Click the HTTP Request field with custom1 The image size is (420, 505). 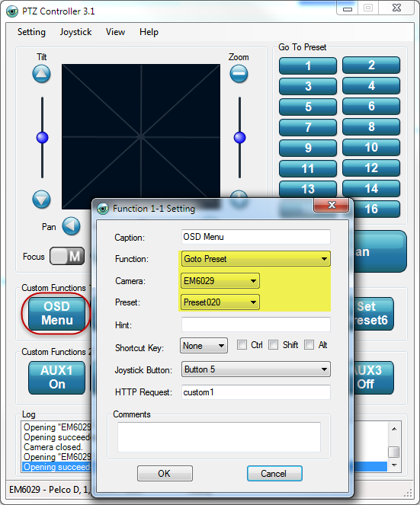pyautogui.click(x=256, y=392)
